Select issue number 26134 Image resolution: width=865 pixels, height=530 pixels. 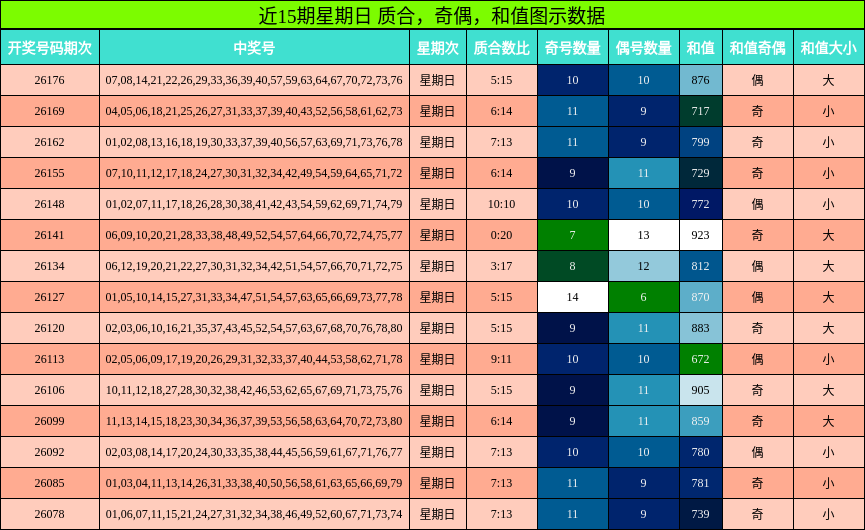tap(50, 266)
